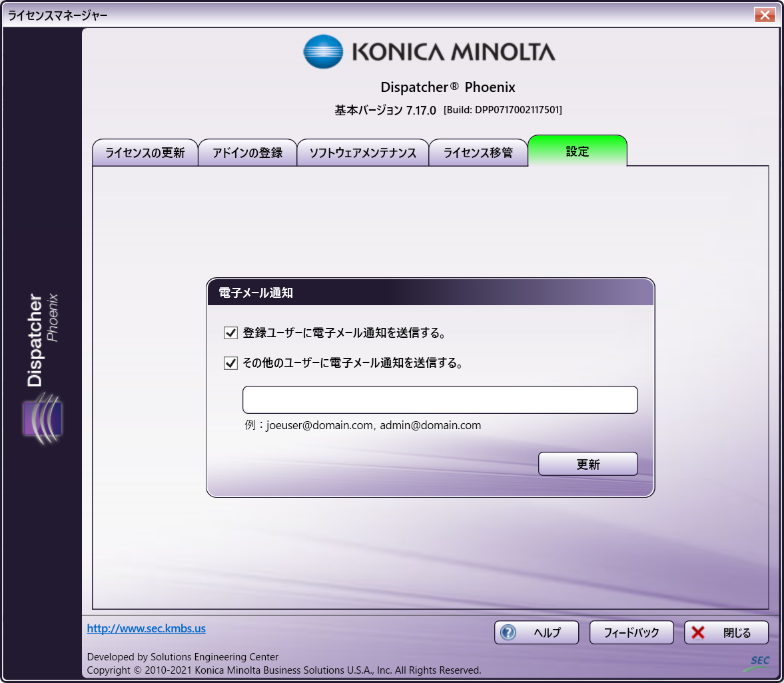Click the Dispatcher® Phoenix product title
The height and width of the screenshot is (683, 784).
448,87
